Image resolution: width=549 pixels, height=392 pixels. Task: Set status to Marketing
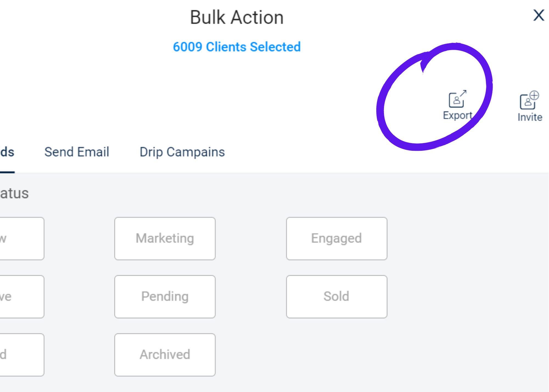tap(165, 239)
